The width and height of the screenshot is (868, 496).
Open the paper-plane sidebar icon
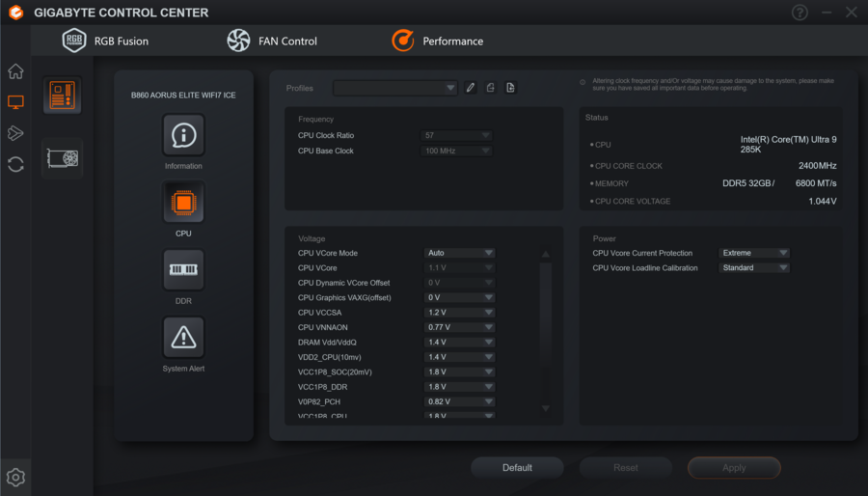coord(15,133)
